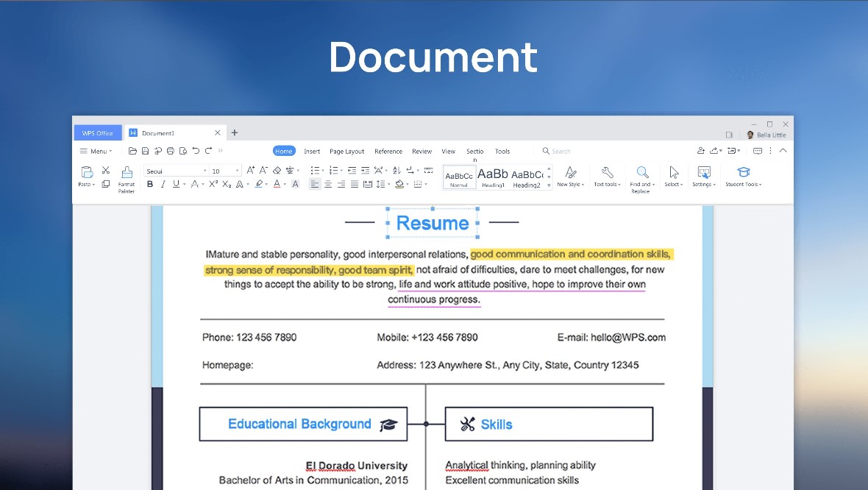Open the font size dropdown

(x=238, y=170)
